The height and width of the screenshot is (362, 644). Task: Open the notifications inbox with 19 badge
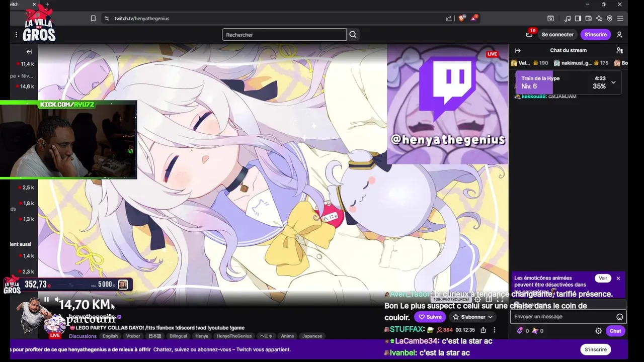pos(529,34)
